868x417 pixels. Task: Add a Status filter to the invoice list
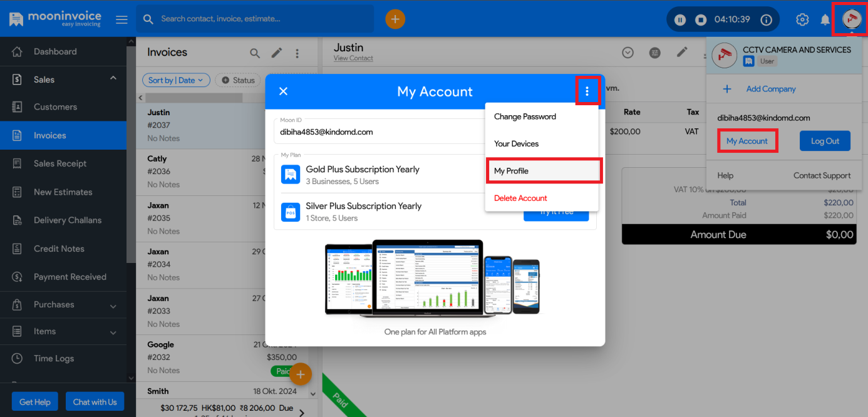coord(238,80)
